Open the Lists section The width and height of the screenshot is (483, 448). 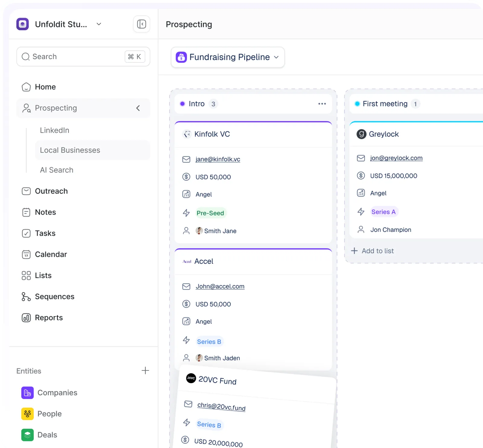(43, 276)
